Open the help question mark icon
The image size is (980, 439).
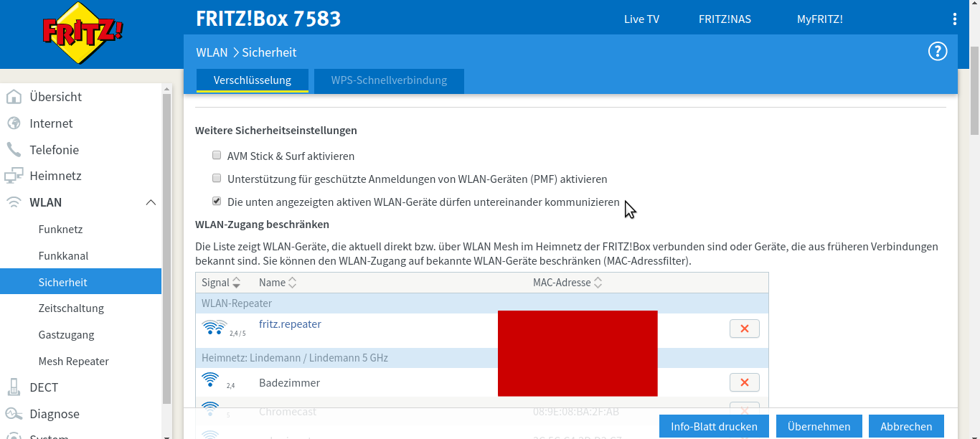coord(938,51)
